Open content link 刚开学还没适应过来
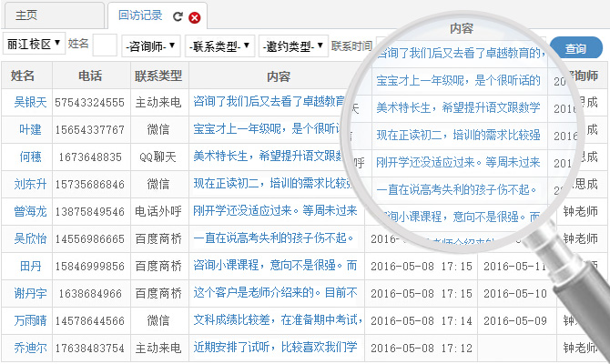Image resolution: width=610 pixels, height=364 pixels. click(275, 210)
